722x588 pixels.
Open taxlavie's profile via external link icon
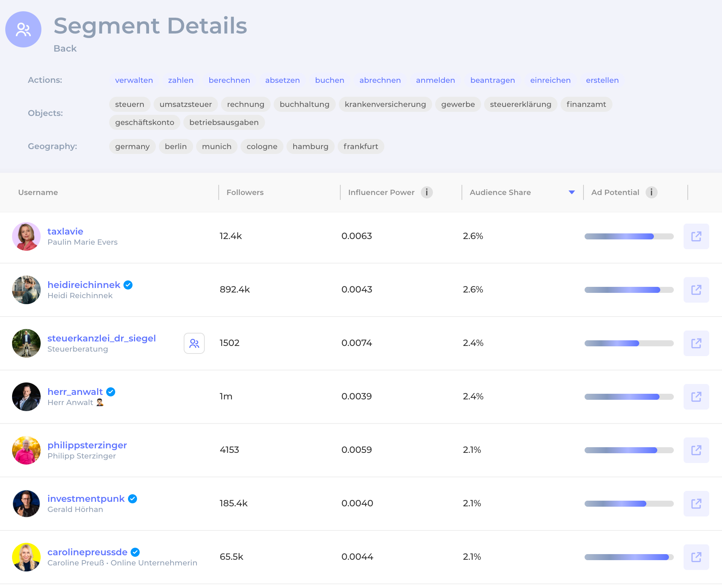[696, 236]
